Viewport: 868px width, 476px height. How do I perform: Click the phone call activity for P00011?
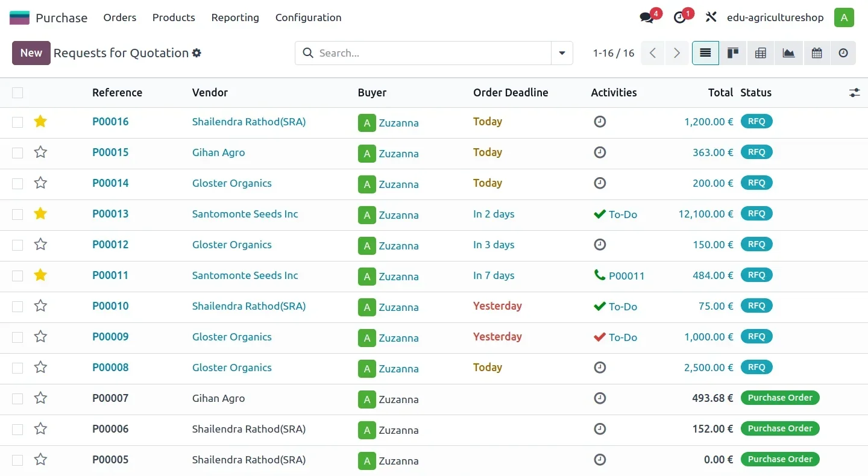click(619, 275)
